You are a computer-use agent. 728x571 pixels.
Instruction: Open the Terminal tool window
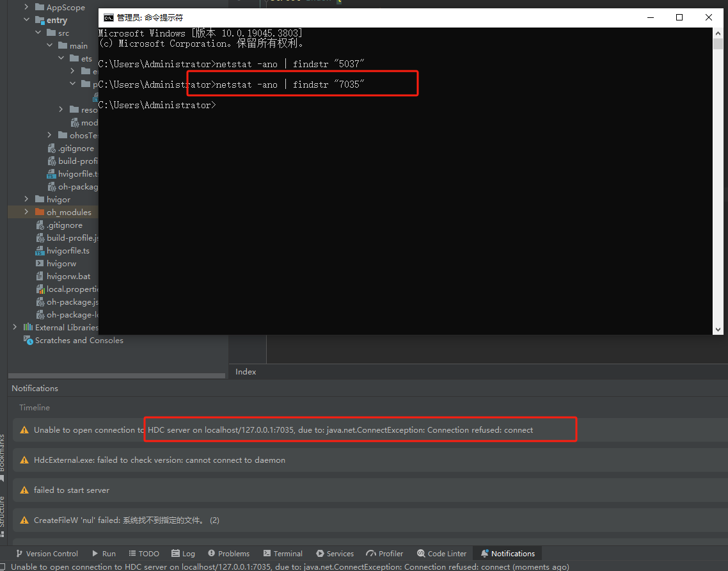(283, 553)
